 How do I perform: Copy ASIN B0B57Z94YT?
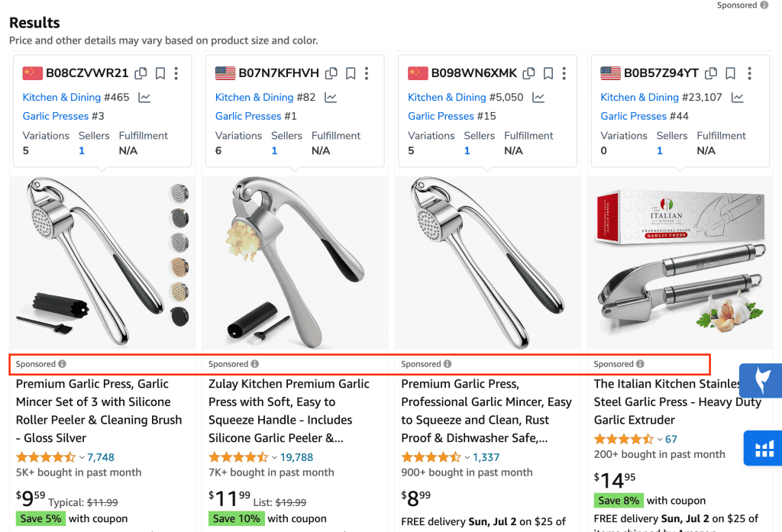(x=711, y=73)
